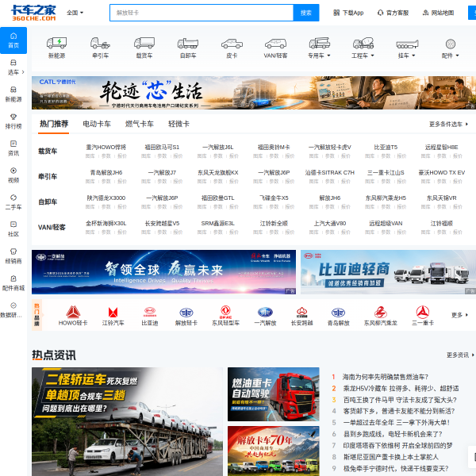
Task: Focus the 解放轻卡 search input field
Action: (202, 13)
